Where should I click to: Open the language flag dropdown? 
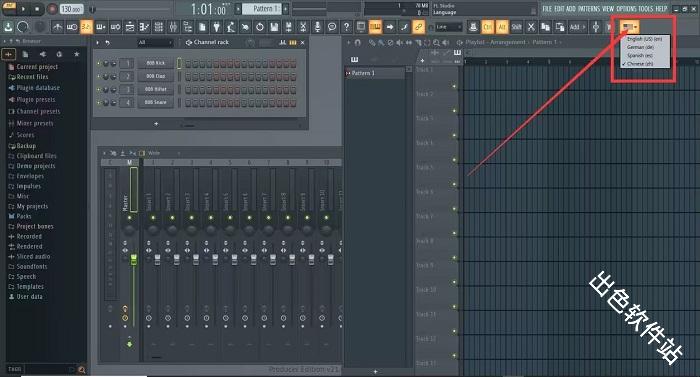pos(630,27)
